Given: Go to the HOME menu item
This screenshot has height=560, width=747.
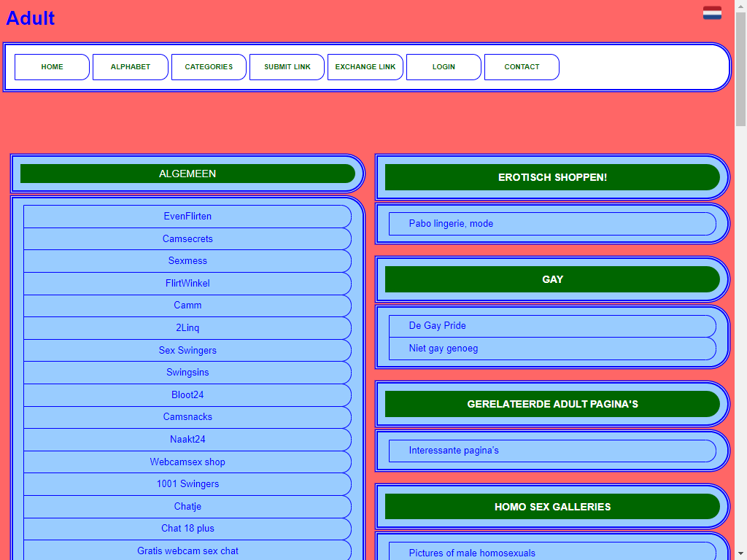Looking at the screenshot, I should [x=52, y=66].
